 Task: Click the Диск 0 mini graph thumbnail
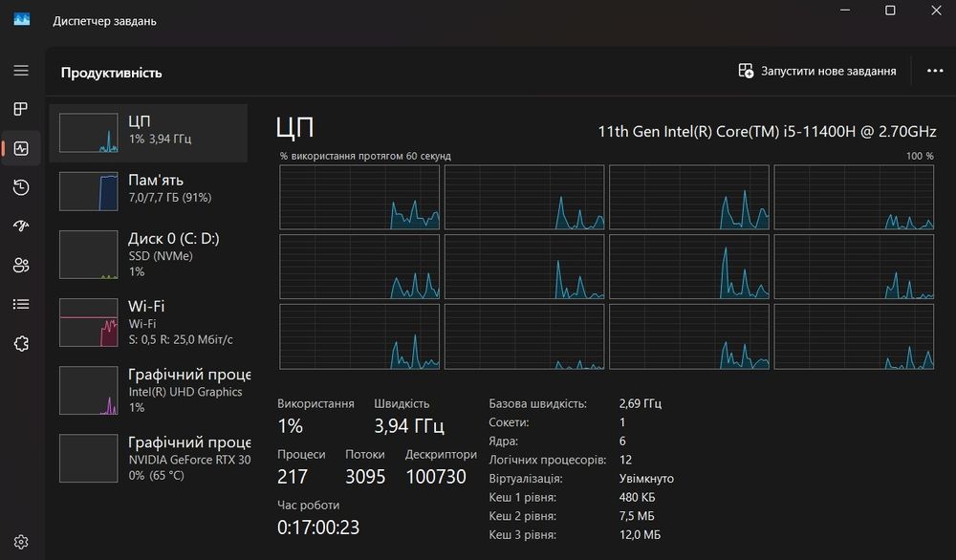(x=88, y=254)
